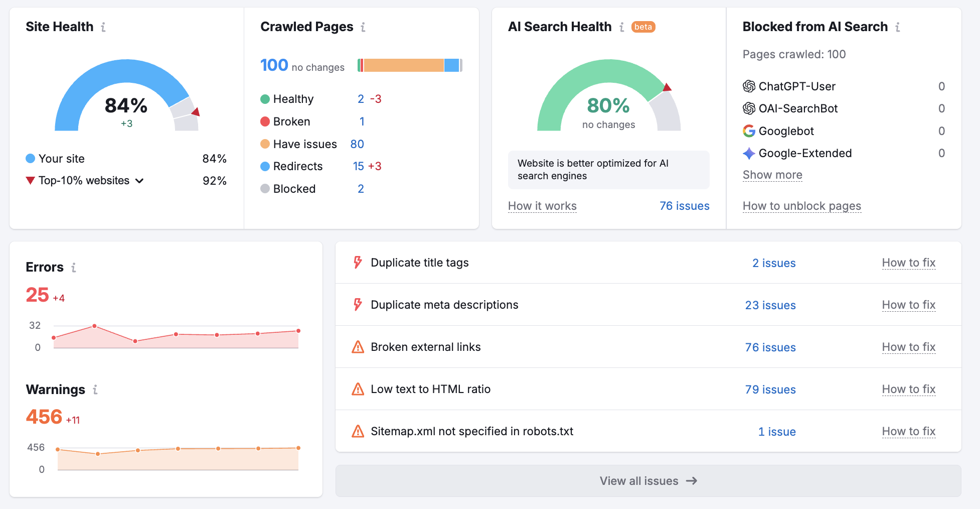Screen dimensions: 980x509
Task: Open How it works link
Action: 542,206
